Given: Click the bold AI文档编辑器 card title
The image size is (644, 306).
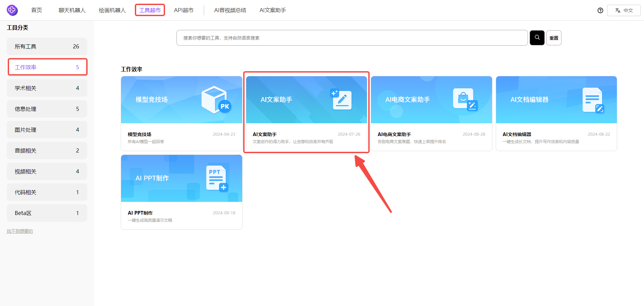Looking at the screenshot, I should pos(517,134).
